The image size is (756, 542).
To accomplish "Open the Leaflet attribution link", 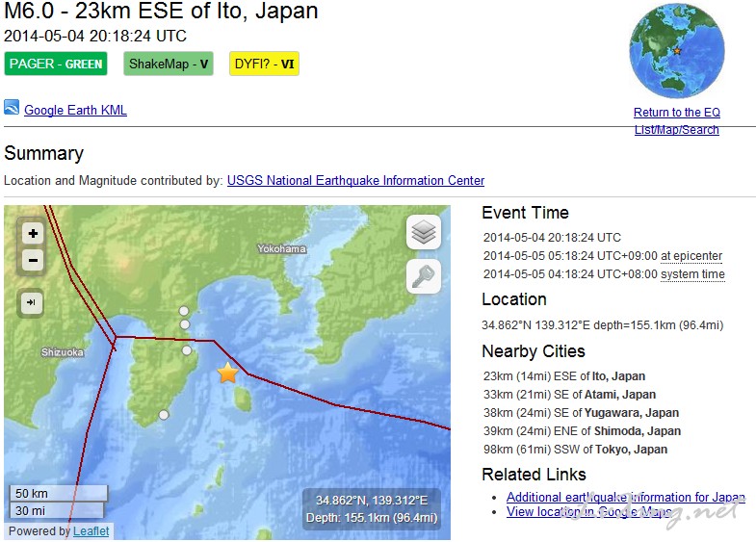I will pos(91,531).
